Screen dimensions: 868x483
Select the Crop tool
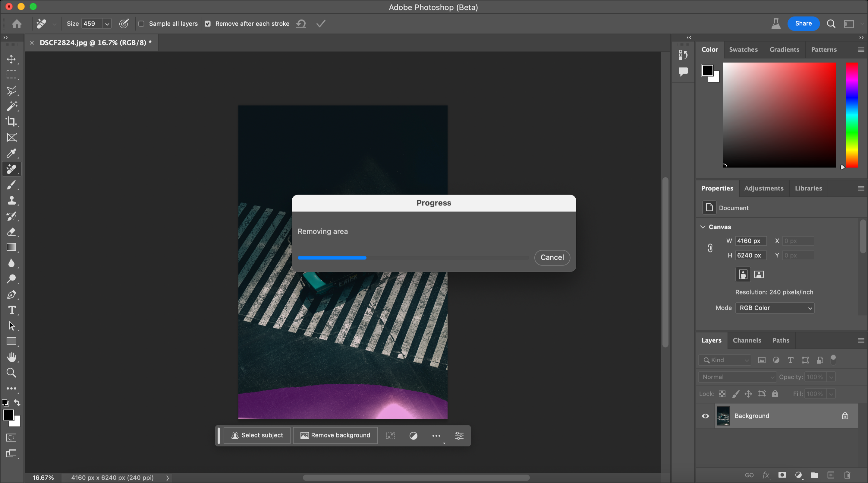tap(11, 122)
